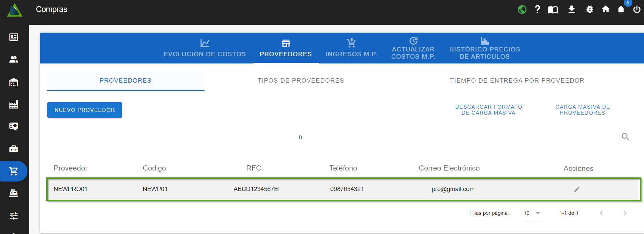The height and width of the screenshot is (234, 644).
Task: Click the power logout icon
Action: (x=636, y=10)
